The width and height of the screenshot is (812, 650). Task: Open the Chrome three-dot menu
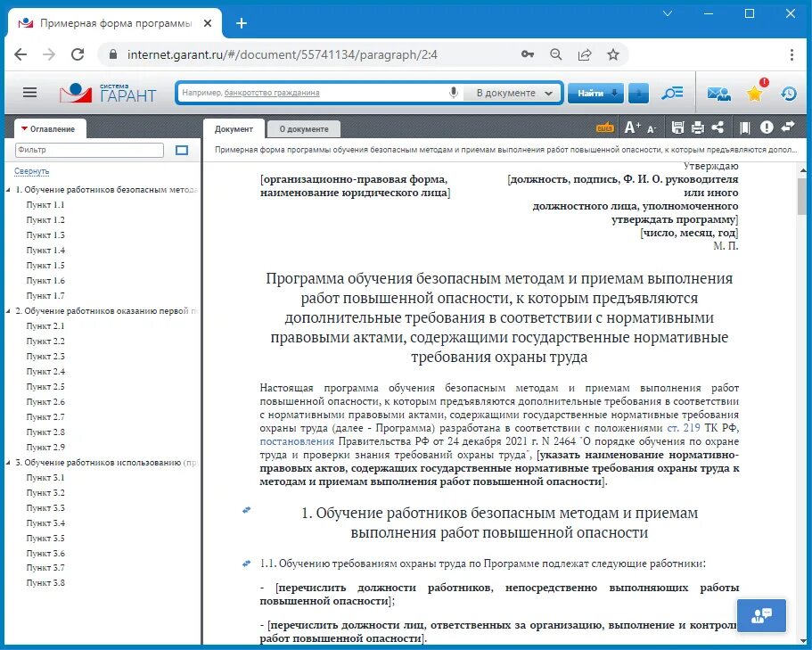point(791,54)
